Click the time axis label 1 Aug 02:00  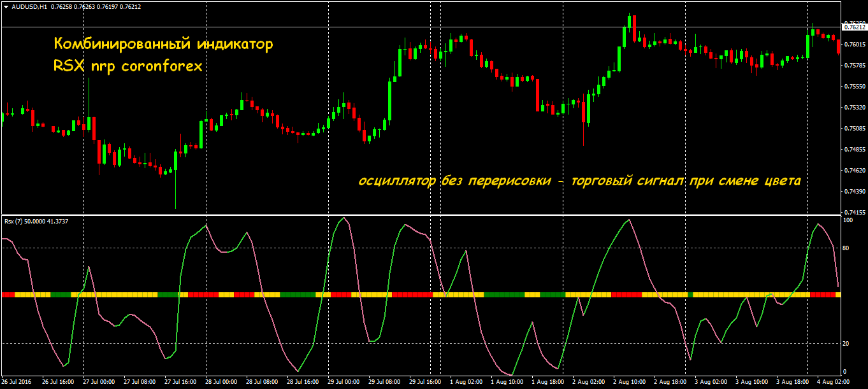[x=468, y=382]
